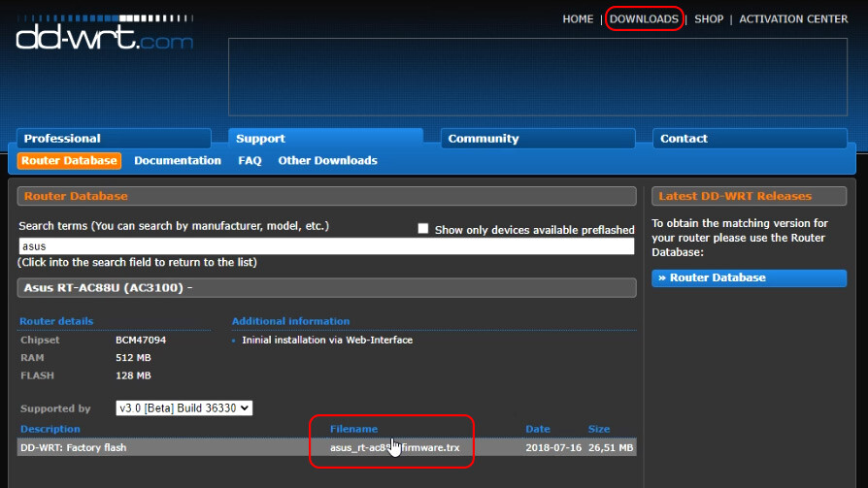Open the FAQ submenu item

pyautogui.click(x=250, y=160)
